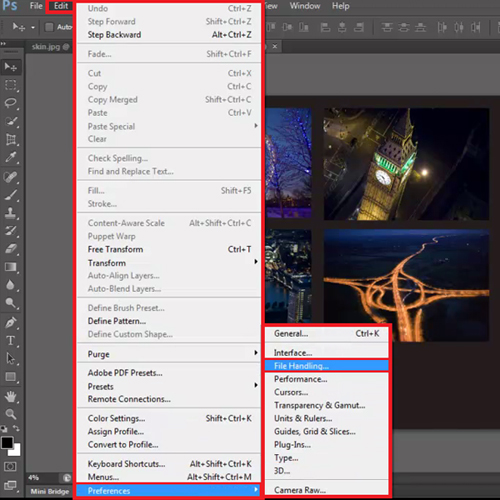The width and height of the screenshot is (500, 500).
Task: Select the History Brush tool
Action: pos(11,231)
